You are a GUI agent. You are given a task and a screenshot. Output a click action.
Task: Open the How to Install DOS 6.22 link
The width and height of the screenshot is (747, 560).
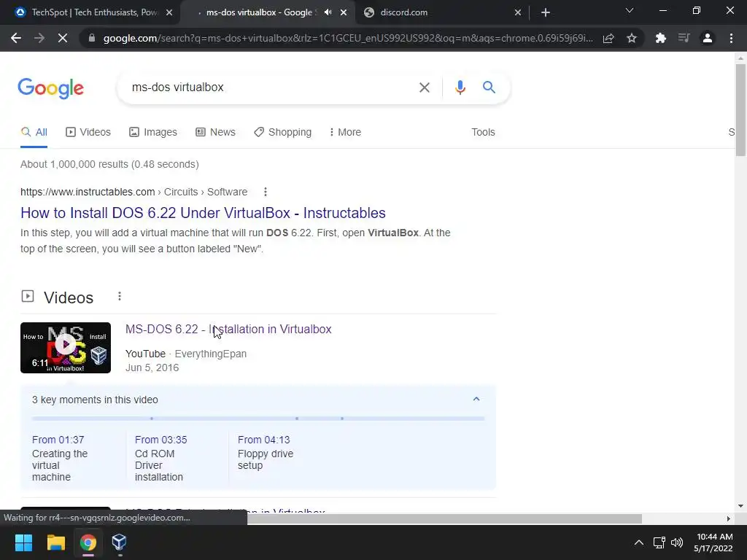(203, 213)
